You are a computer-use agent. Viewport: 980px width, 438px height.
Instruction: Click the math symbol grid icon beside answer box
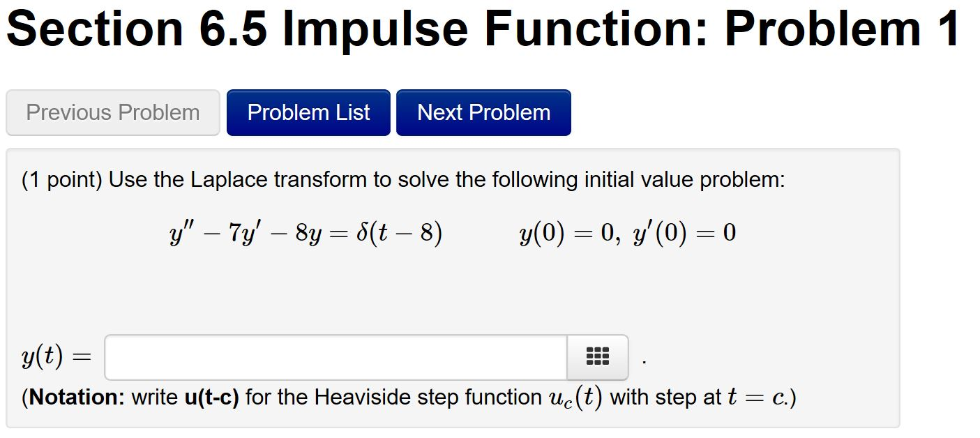tap(597, 356)
